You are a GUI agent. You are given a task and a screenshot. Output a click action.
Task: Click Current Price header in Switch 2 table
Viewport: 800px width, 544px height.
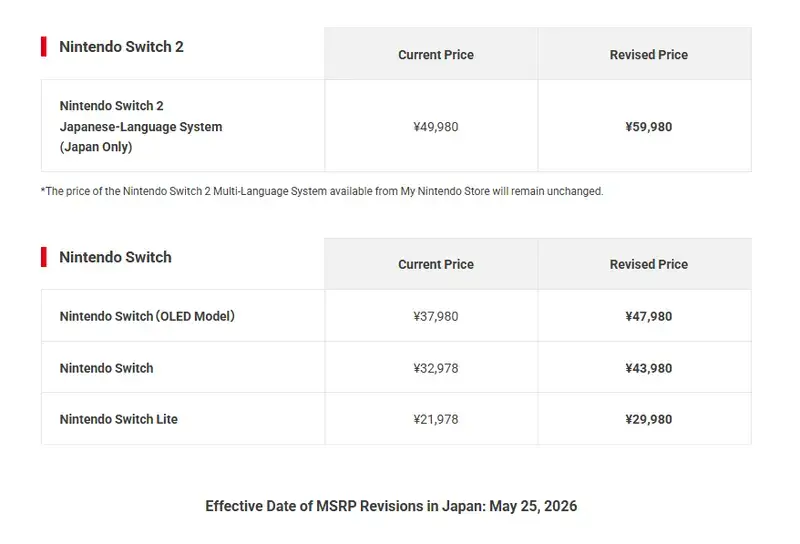tap(436, 55)
